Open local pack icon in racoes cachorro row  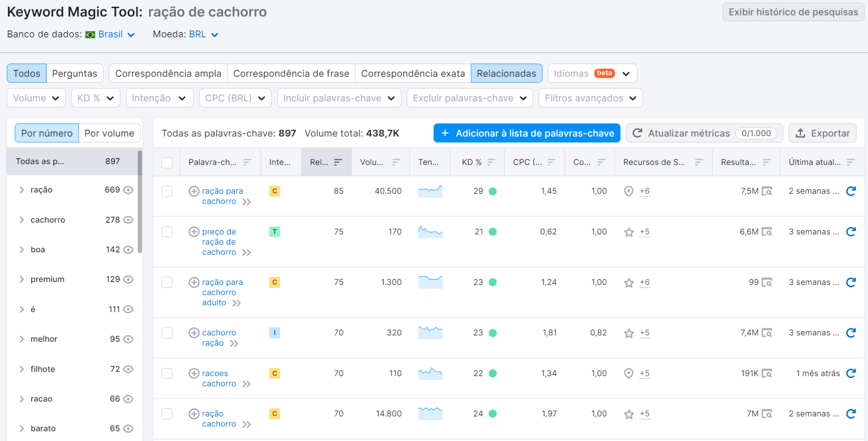point(629,373)
